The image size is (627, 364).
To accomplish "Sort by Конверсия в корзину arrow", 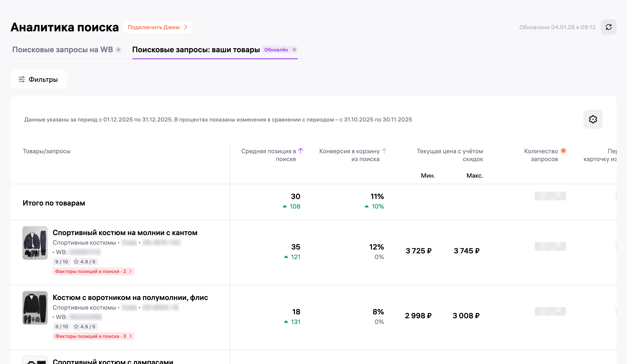I will 384,151.
